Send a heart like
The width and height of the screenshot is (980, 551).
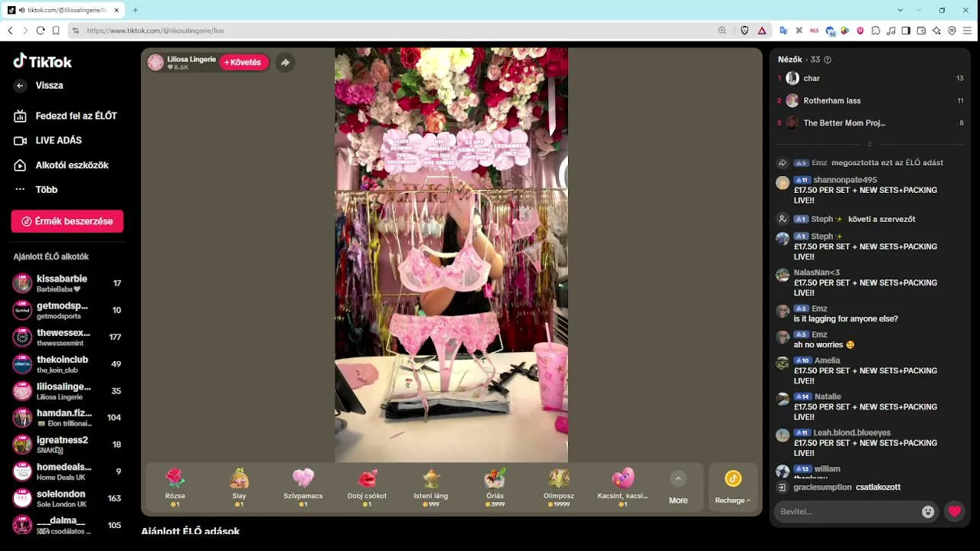(x=954, y=511)
